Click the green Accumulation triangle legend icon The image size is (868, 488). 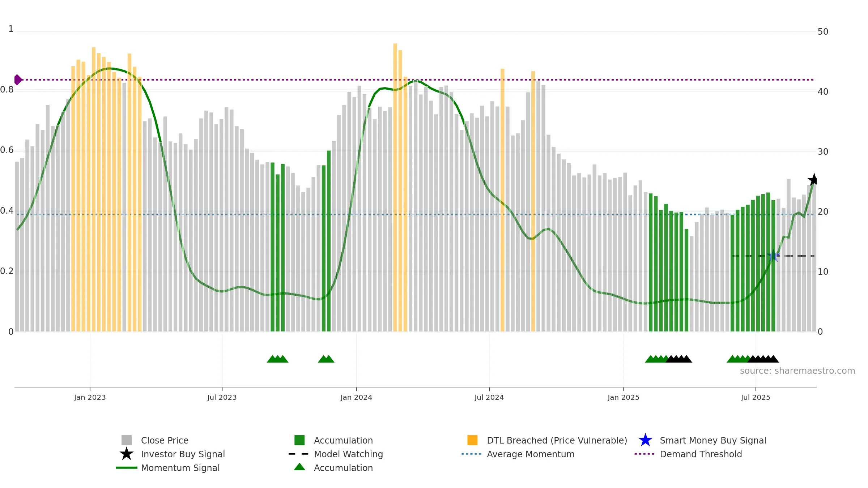point(299,467)
